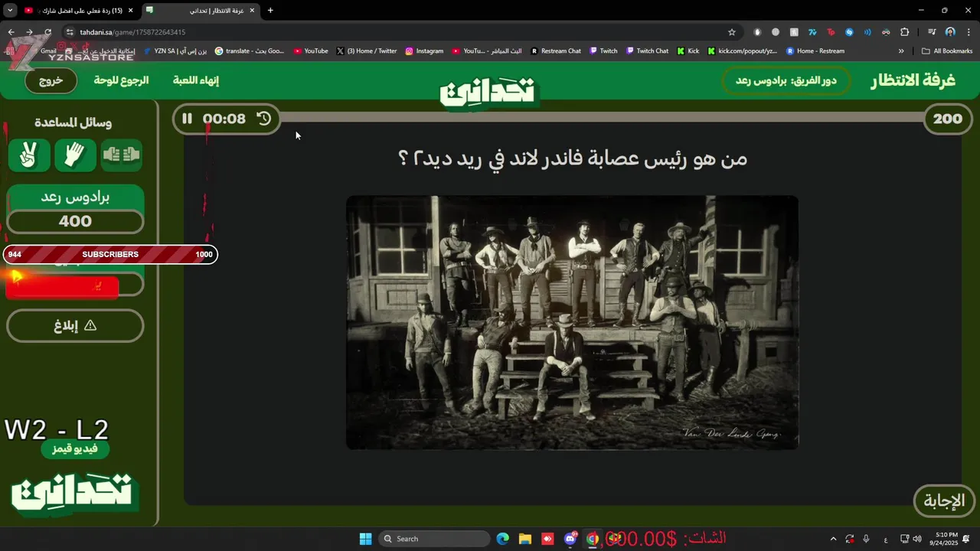
Task: Click the تحداني logo in header
Action: point(489,93)
